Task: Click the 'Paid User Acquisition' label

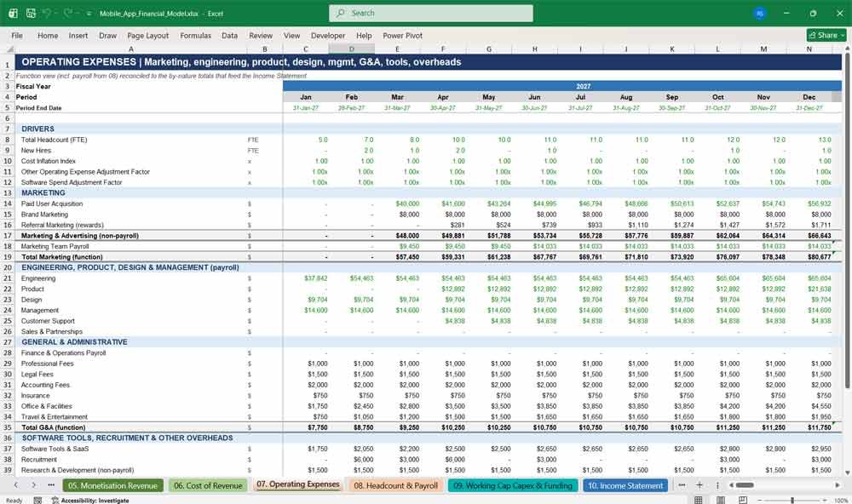Action: coord(52,203)
